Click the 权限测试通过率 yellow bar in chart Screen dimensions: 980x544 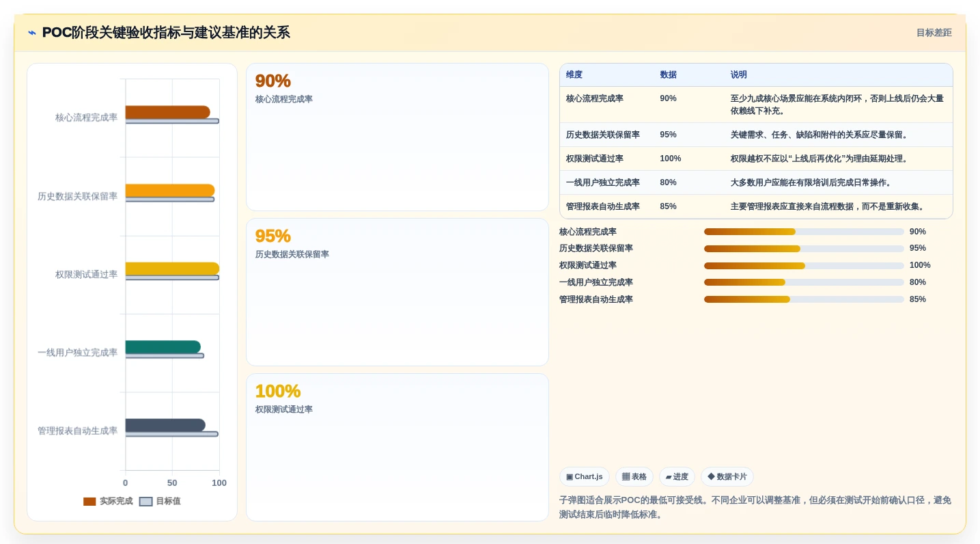pos(172,269)
